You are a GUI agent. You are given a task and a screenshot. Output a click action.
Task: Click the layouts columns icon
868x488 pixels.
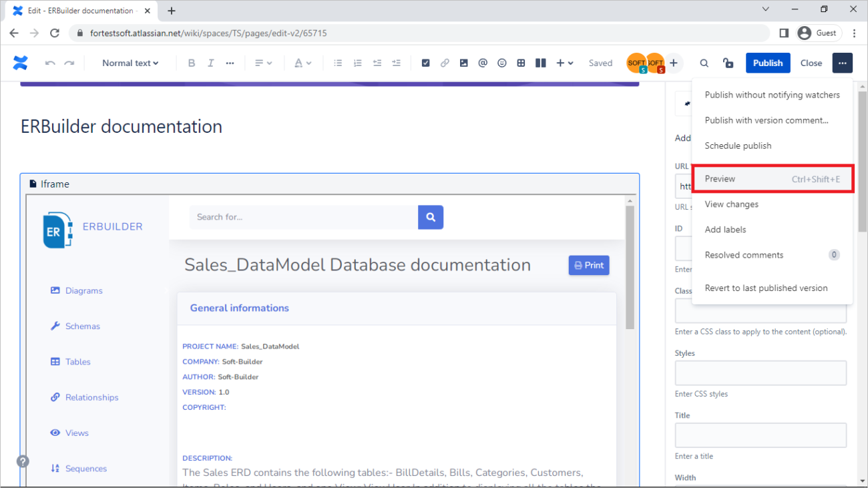coord(541,63)
